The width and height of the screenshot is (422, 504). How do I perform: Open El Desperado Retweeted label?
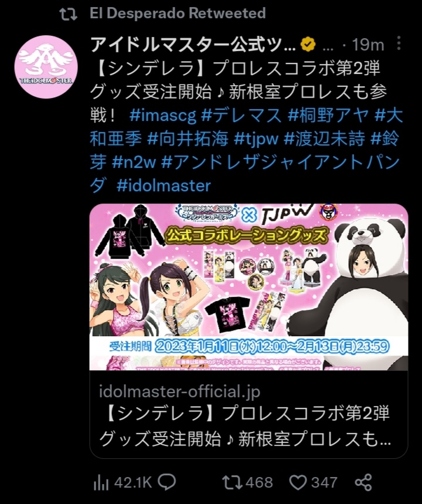[x=178, y=13]
